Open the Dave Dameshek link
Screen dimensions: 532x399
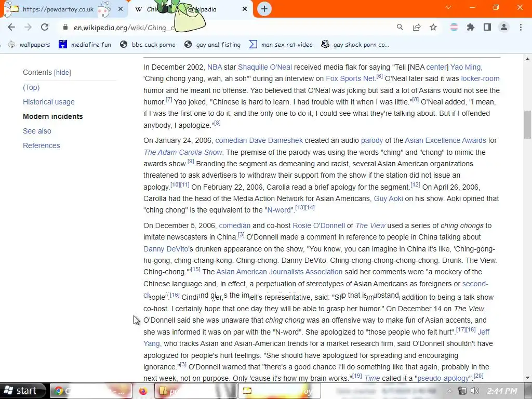(276, 140)
